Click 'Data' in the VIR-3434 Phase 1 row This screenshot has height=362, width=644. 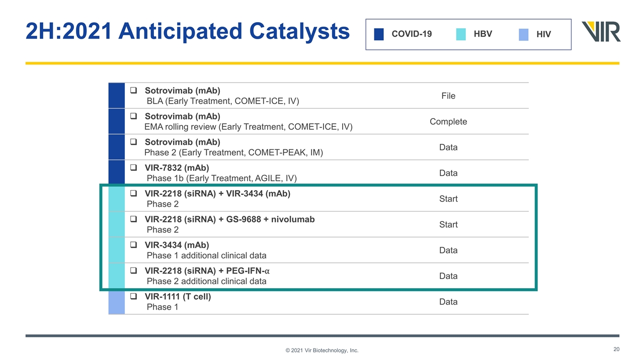(448, 250)
